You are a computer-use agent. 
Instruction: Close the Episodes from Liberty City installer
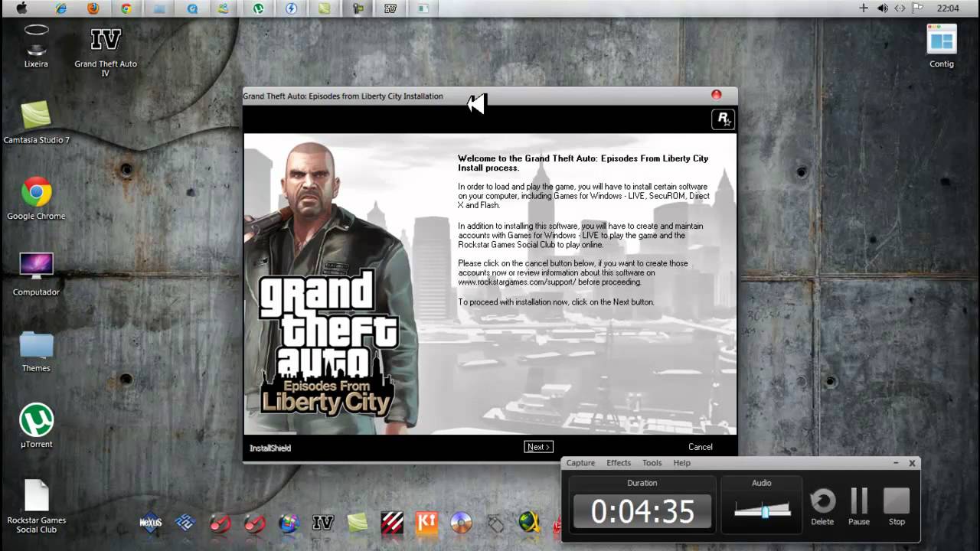pyautogui.click(x=717, y=95)
